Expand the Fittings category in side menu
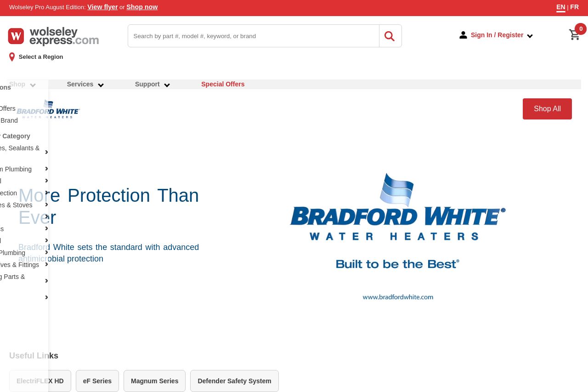The height and width of the screenshot is (392, 588). point(46,264)
